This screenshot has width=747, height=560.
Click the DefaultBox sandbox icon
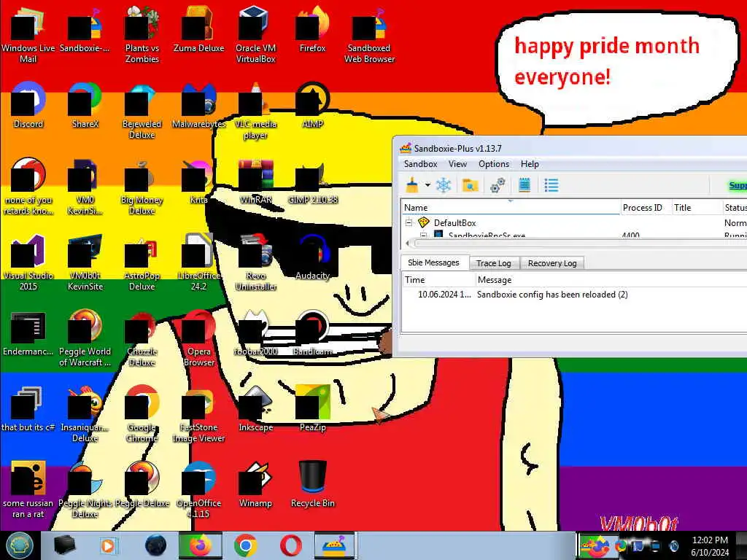tap(424, 222)
